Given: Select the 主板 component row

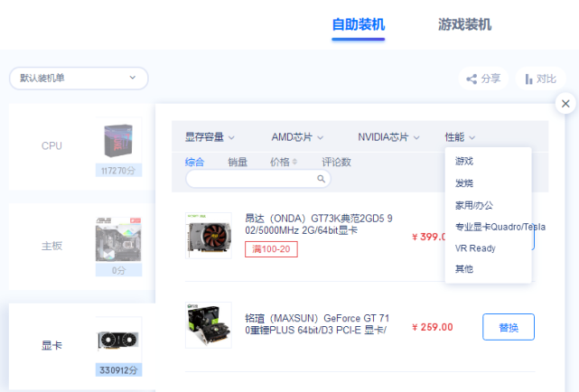Looking at the screenshot, I should point(82,247).
